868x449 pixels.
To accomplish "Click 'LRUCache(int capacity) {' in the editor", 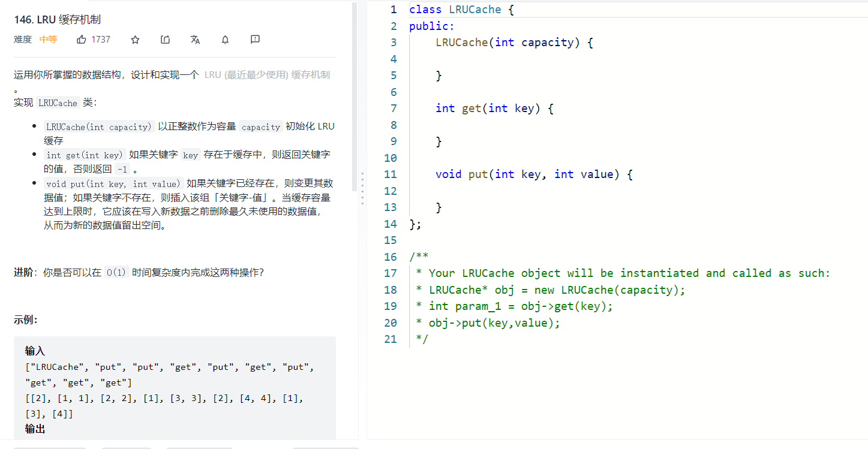I will point(514,43).
